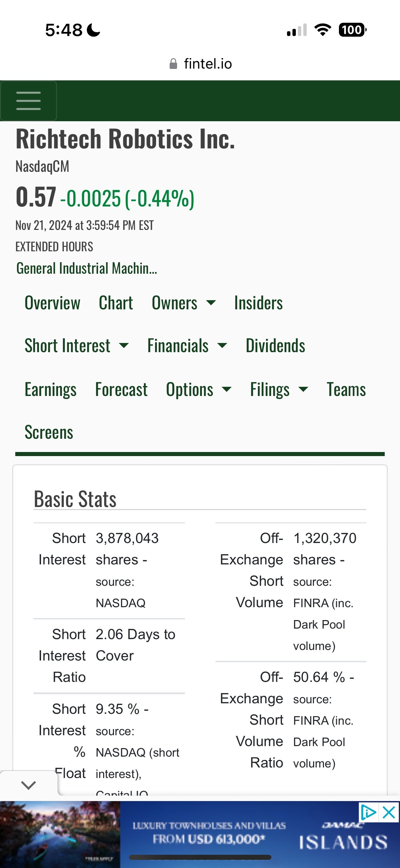Open the hamburger navigation menu
Screen dimensions: 400x868
[x=28, y=101]
